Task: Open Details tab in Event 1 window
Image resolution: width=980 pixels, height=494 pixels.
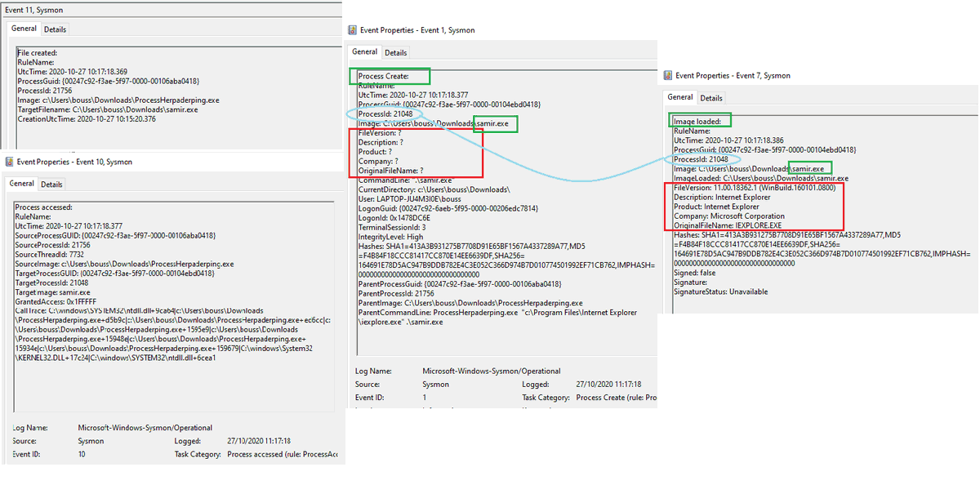Action: [395, 53]
